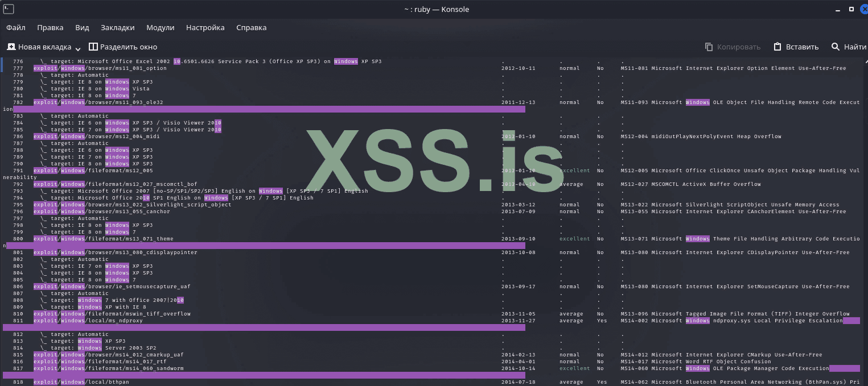Screen dimensions: 868x386
Task: Click the path exploit/windows/browser/ms13_080_cdisplaypointer
Action: click(x=116, y=252)
